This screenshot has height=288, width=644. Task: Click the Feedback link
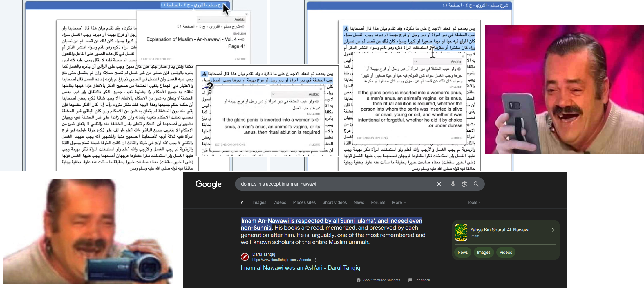click(x=422, y=280)
